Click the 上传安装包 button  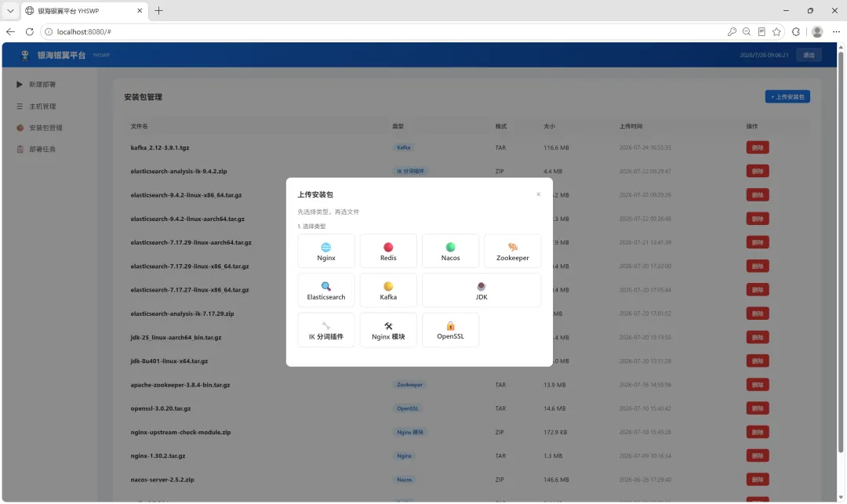(787, 96)
